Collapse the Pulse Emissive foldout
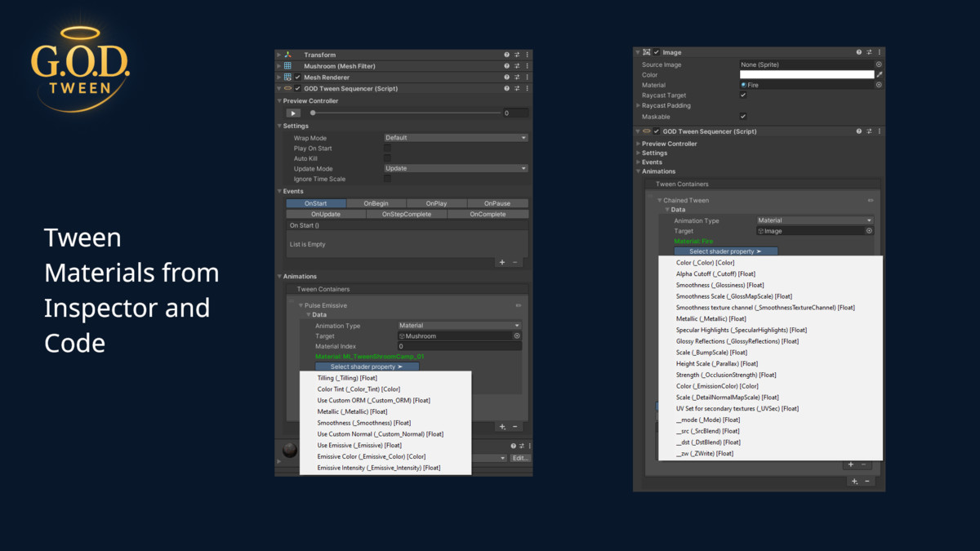Screen dimensions: 980x551 (x=301, y=305)
